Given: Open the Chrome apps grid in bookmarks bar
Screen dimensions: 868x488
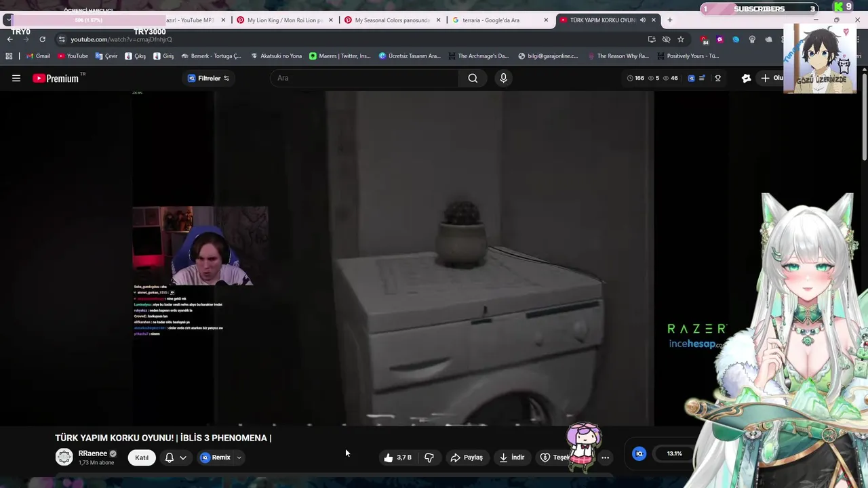Looking at the screenshot, I should [x=9, y=56].
